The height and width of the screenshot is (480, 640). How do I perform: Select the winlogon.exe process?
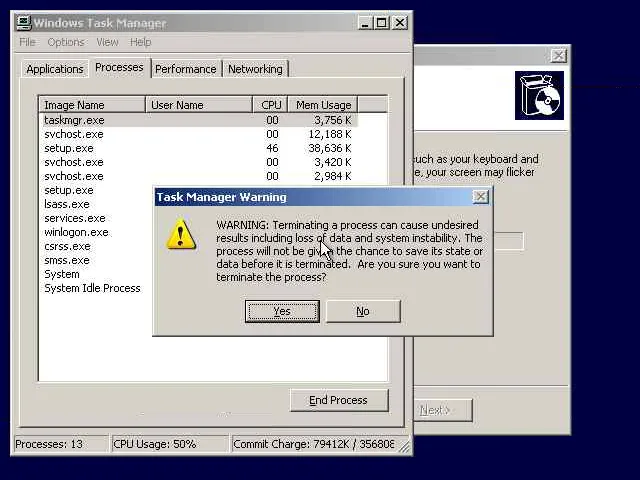(x=76, y=232)
